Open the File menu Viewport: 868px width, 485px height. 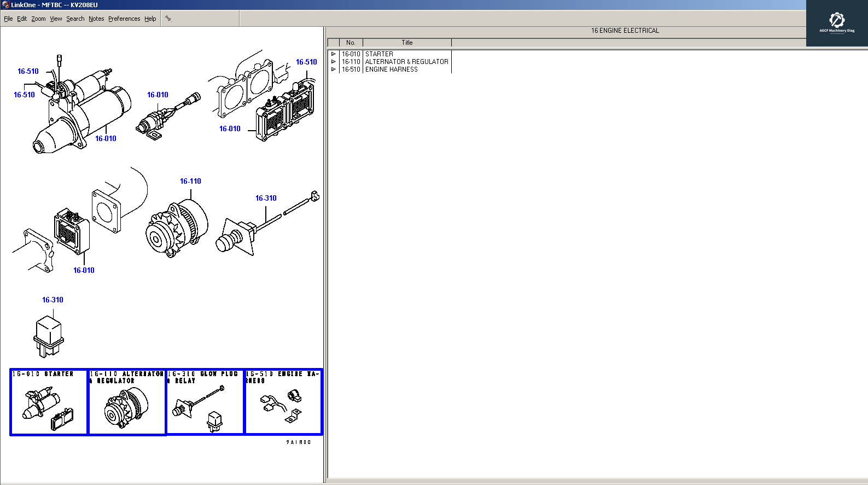click(8, 19)
